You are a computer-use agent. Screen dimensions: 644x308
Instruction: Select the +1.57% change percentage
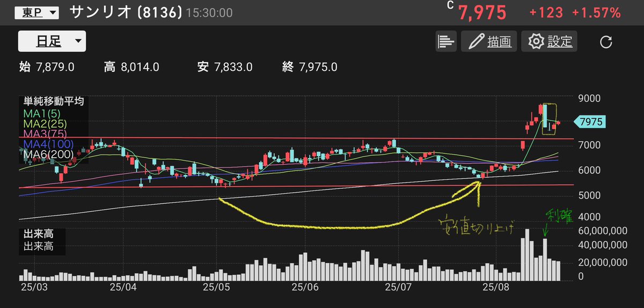596,13
